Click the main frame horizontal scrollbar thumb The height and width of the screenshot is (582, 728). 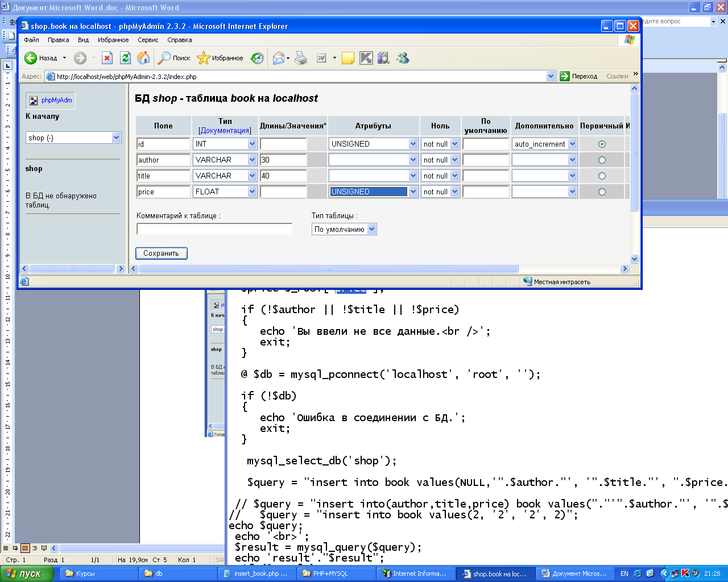tap(329, 269)
